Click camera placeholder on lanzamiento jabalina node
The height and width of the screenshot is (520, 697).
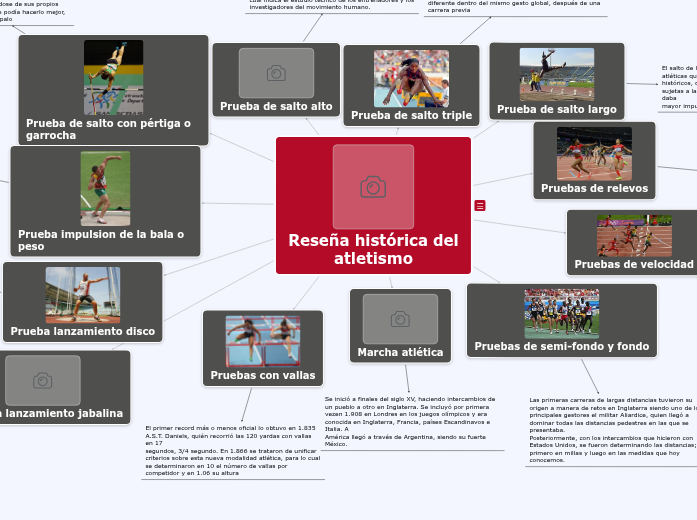pyautogui.click(x=42, y=380)
